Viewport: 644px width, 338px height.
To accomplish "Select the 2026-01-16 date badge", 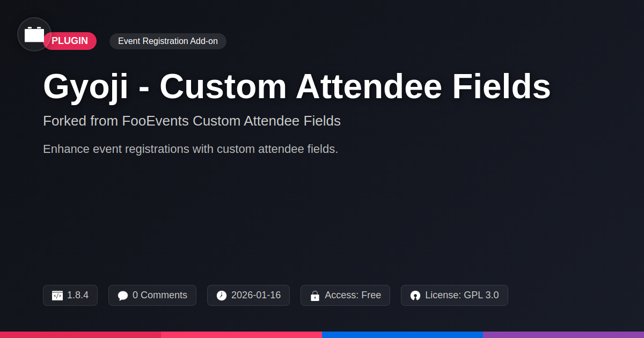I will click(248, 295).
